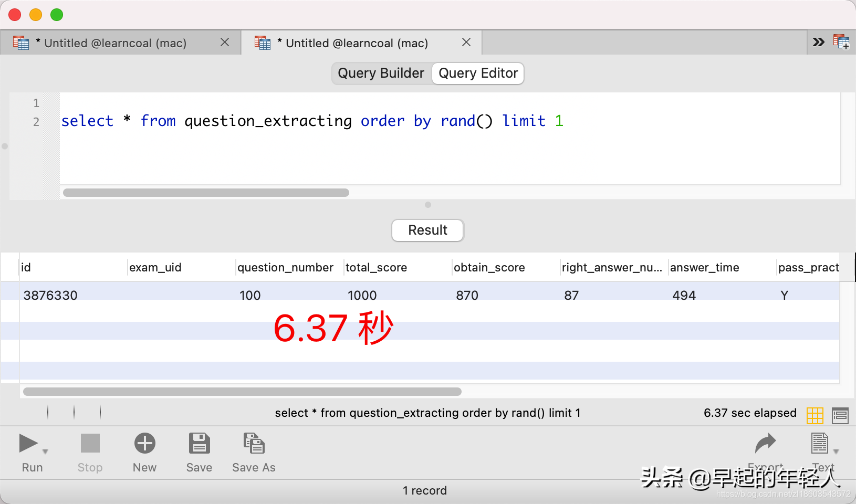856x504 pixels.
Task: Click the id column header
Action: pos(73,267)
